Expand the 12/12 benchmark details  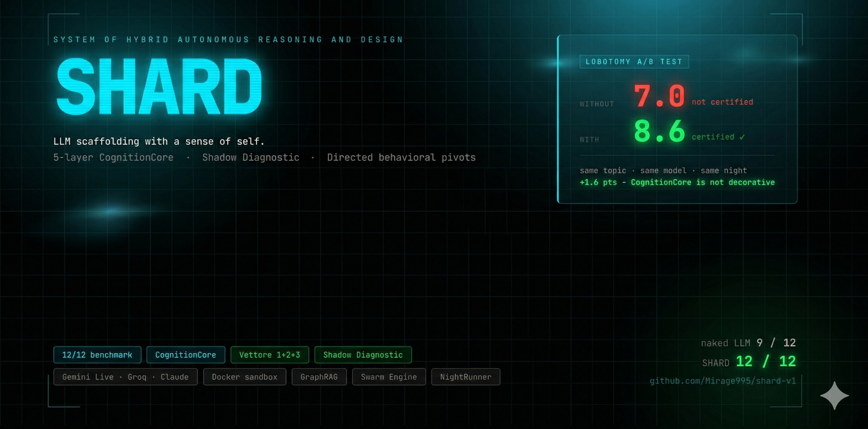[x=97, y=355]
